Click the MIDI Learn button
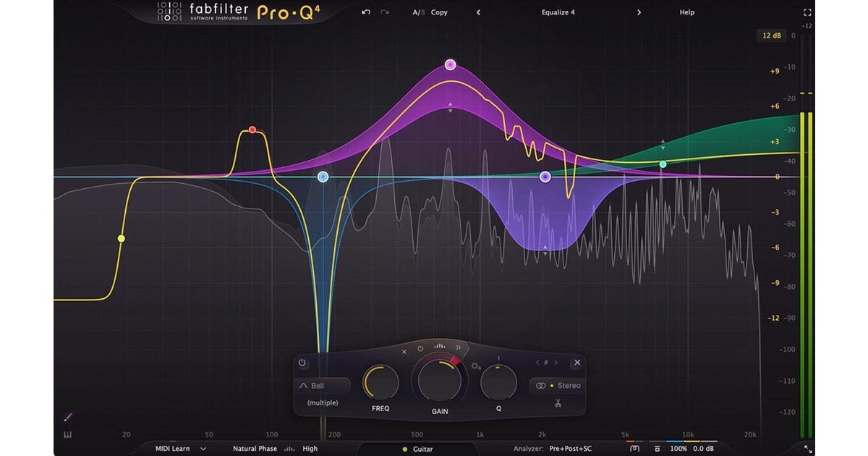The height and width of the screenshot is (456, 868). click(172, 449)
